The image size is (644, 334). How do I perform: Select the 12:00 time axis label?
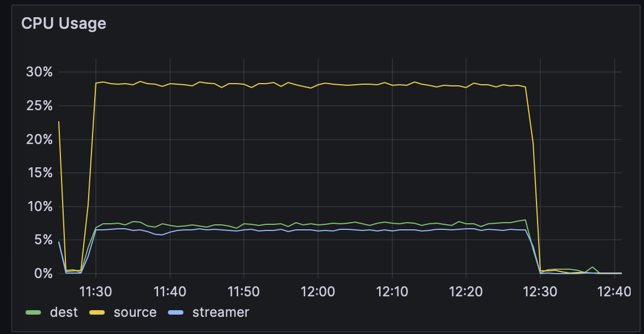[318, 291]
